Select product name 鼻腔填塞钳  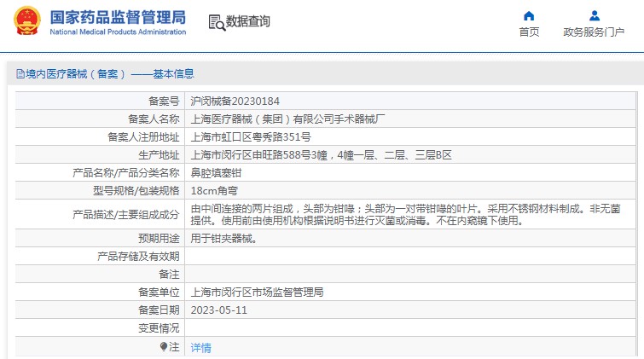[x=216, y=173]
